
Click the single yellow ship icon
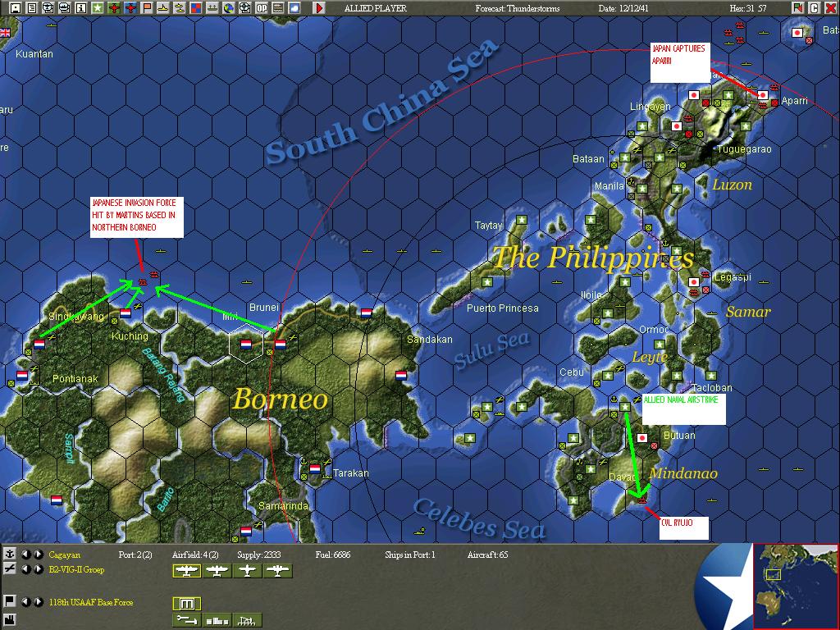(163, 8)
